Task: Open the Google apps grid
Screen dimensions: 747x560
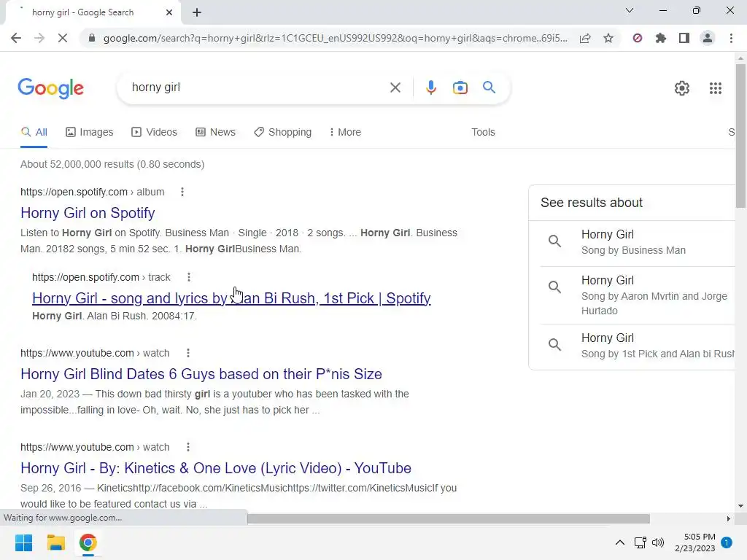Action: click(715, 88)
